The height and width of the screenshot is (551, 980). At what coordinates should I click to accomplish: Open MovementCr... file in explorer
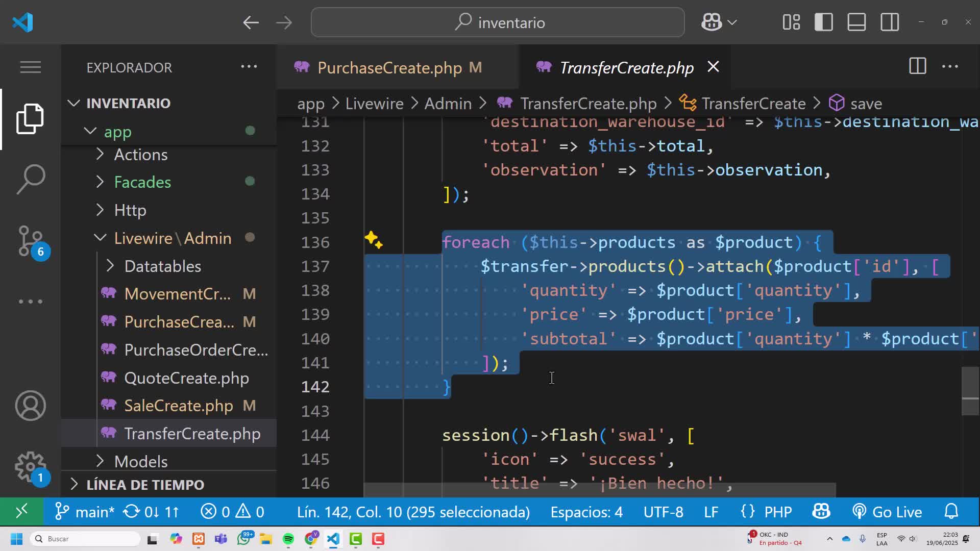tap(177, 294)
